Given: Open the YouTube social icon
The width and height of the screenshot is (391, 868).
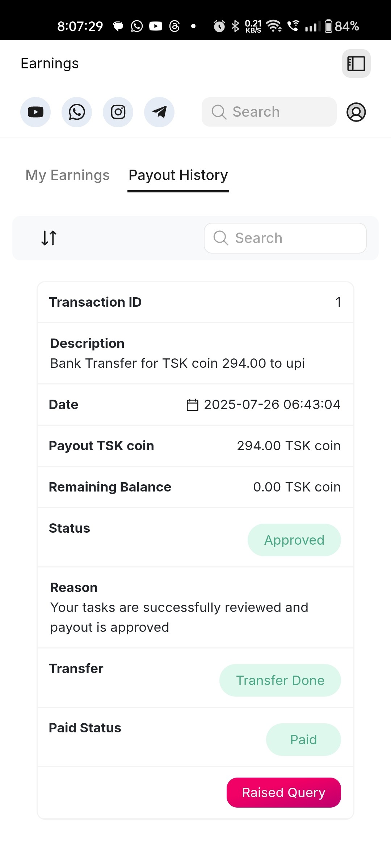Looking at the screenshot, I should click(x=35, y=112).
